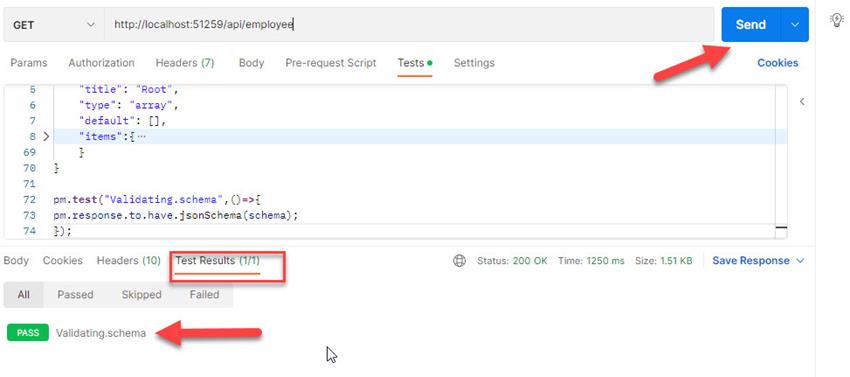The width and height of the screenshot is (850, 377).
Task: Open the Cookies link
Action: [x=777, y=63]
